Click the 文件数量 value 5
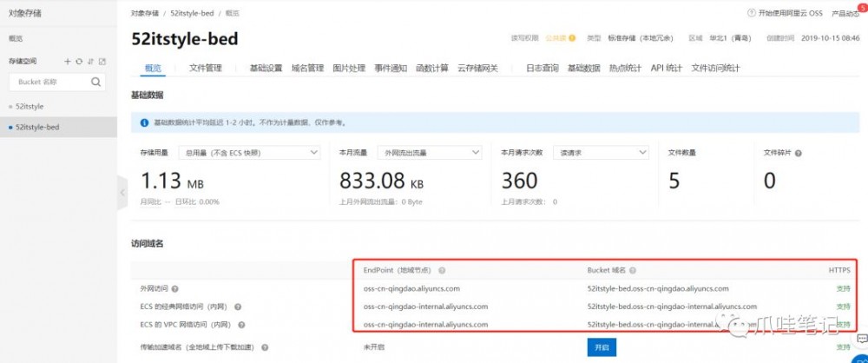Screen dimensions: 868x363 point(674,181)
